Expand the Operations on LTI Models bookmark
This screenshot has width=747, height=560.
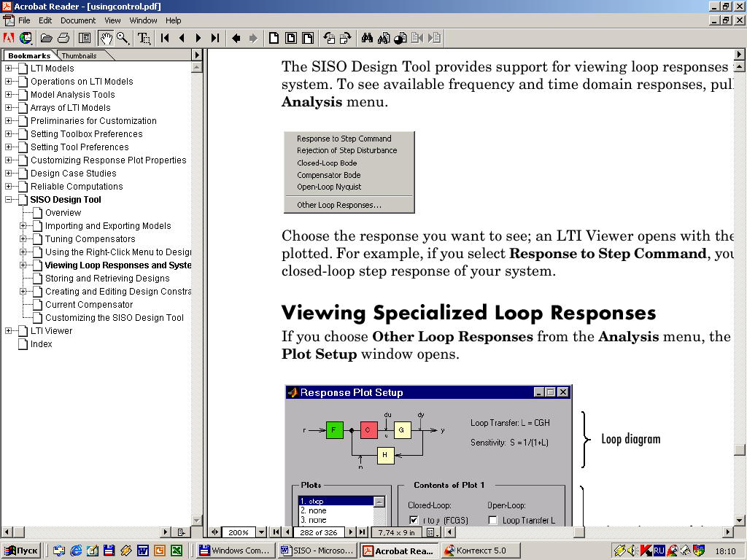(9, 82)
